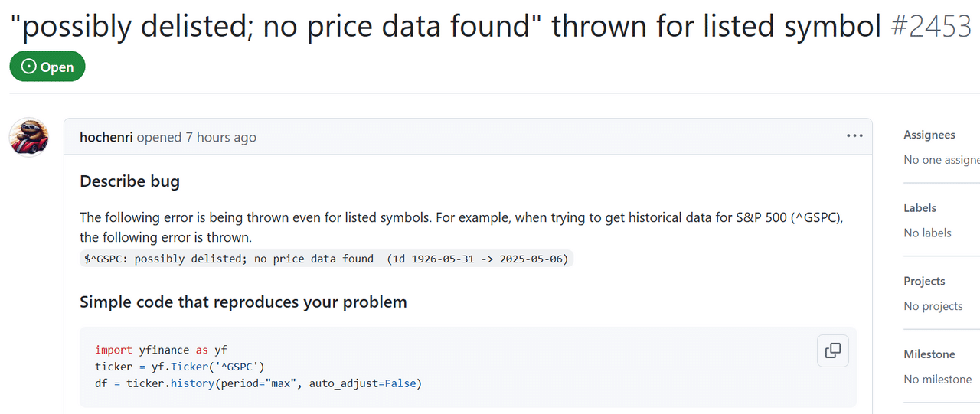Select the issue number #2453

pos(932,28)
